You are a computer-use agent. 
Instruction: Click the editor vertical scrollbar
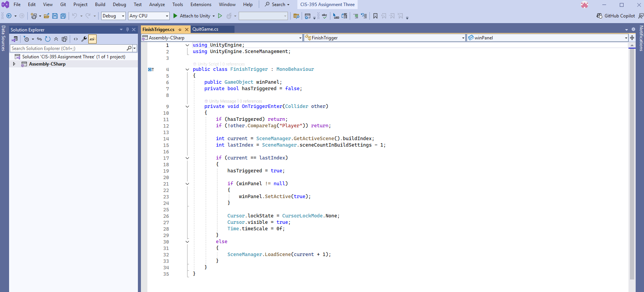(632, 163)
